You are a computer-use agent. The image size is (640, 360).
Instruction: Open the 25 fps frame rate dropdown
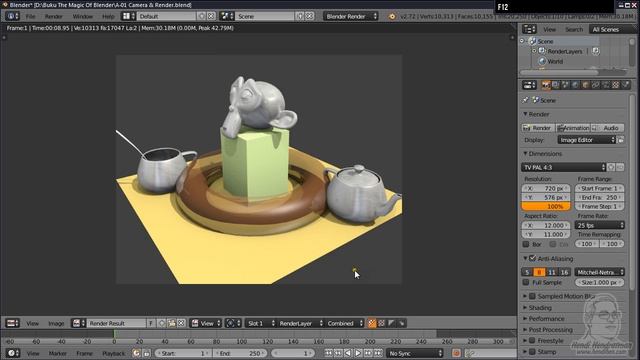pyautogui.click(x=600, y=225)
